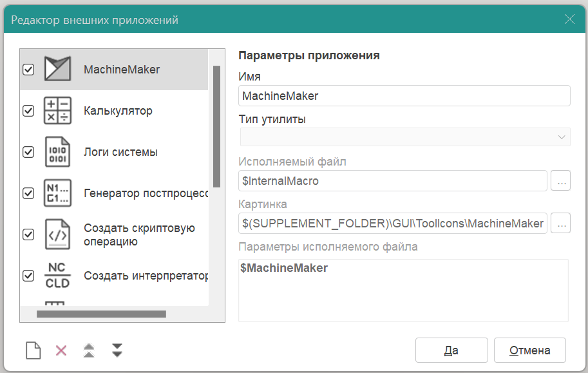Toggle the Калькулятор checkbox
Screen dimensions: 588x373
(x=28, y=111)
